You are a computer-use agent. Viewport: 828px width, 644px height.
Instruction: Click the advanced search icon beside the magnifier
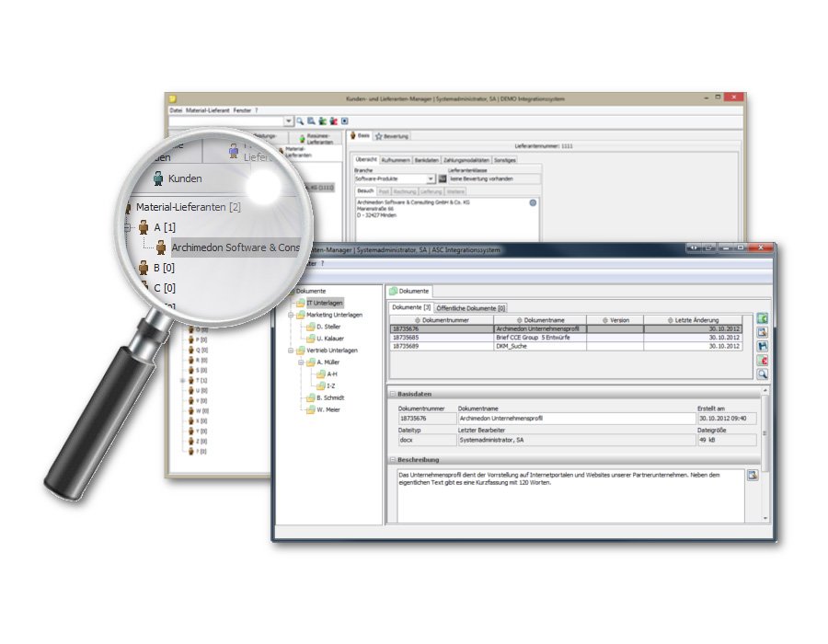pyautogui.click(x=311, y=121)
